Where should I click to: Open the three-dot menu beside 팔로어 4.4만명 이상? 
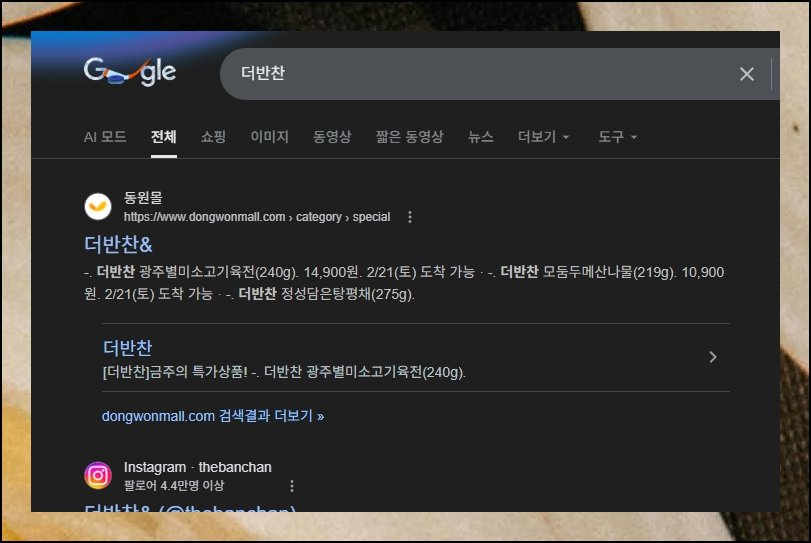point(292,486)
